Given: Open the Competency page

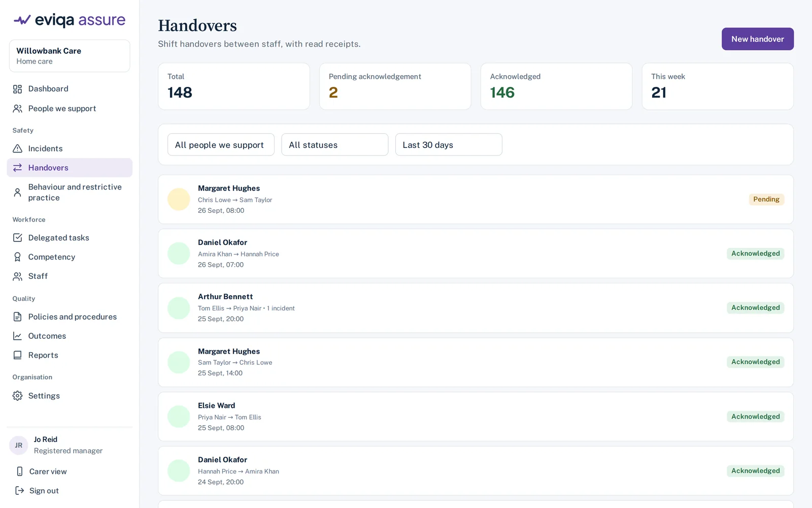Looking at the screenshot, I should tap(70, 257).
